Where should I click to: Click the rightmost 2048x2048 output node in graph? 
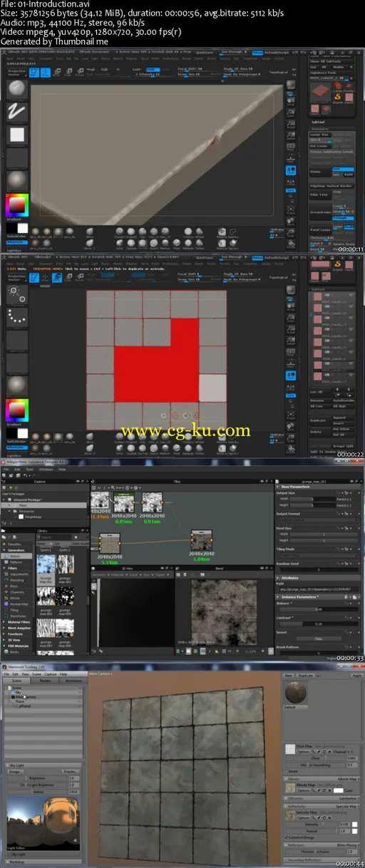202,539
